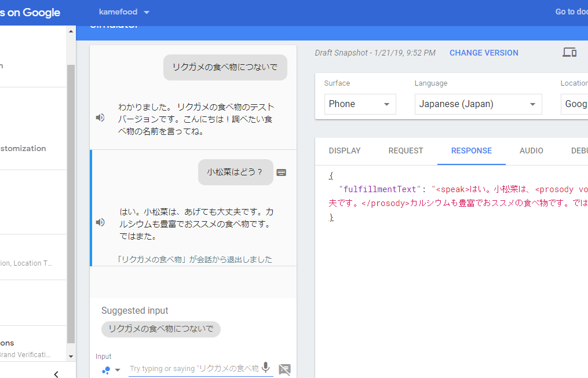Open the kamefood project dropdown
This screenshot has height=378, width=588.
pyautogui.click(x=124, y=12)
